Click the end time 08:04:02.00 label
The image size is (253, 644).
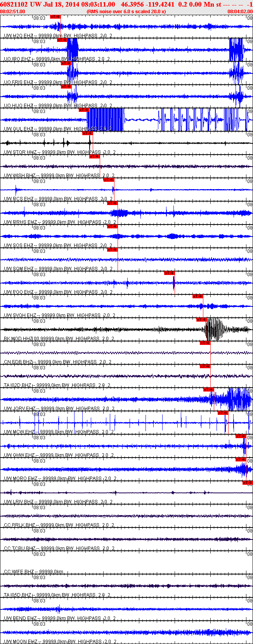(240, 12)
